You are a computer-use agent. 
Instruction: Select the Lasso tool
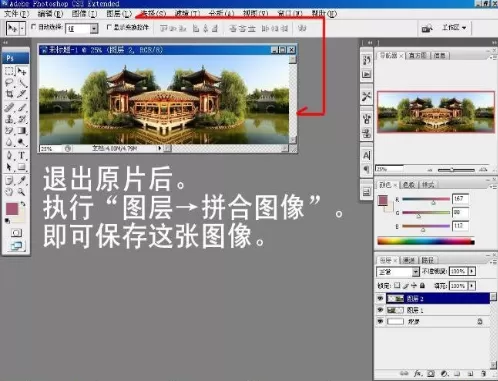[9, 82]
